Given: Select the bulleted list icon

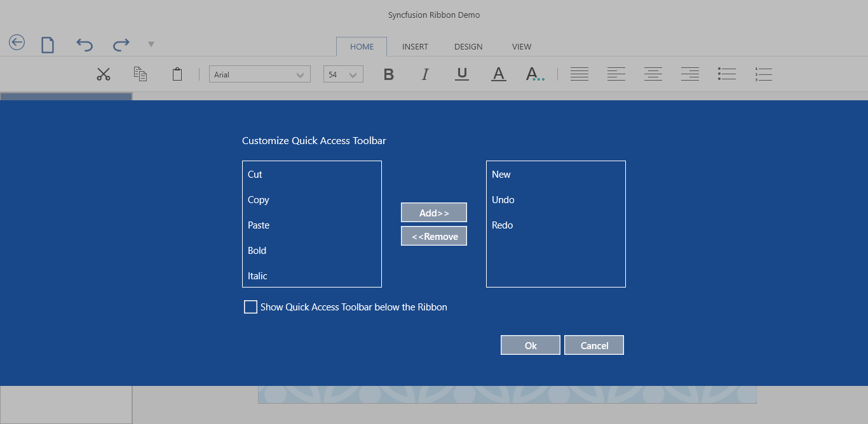Looking at the screenshot, I should (x=726, y=74).
